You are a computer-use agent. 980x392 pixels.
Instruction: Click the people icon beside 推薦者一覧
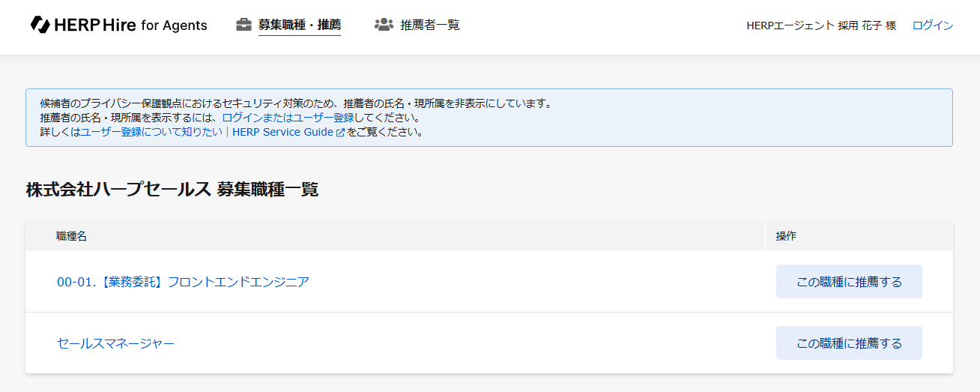tap(384, 25)
